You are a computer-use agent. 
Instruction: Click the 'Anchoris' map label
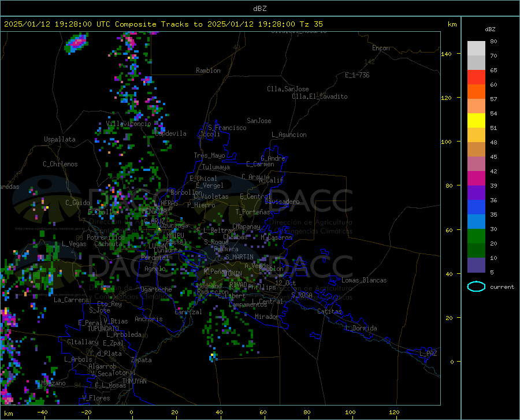tap(148, 319)
